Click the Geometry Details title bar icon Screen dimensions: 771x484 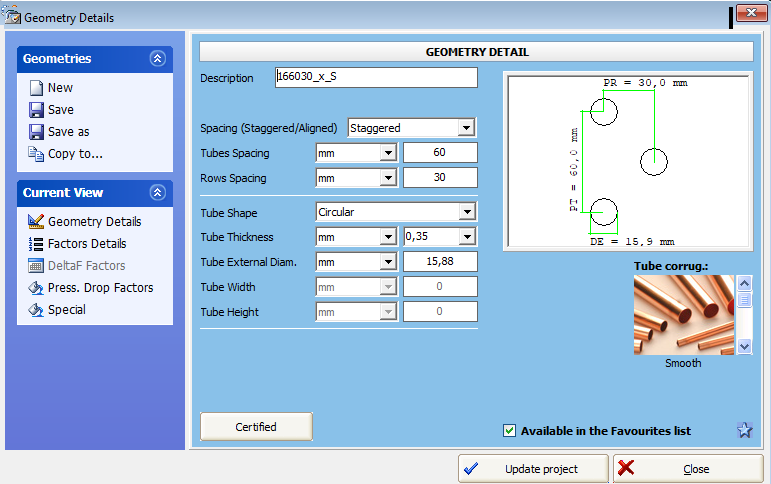pos(12,16)
